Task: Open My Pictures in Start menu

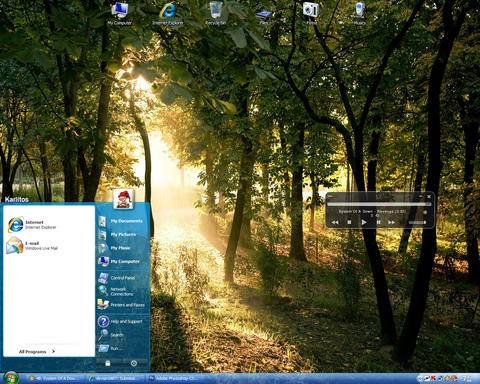Action: coord(117,235)
